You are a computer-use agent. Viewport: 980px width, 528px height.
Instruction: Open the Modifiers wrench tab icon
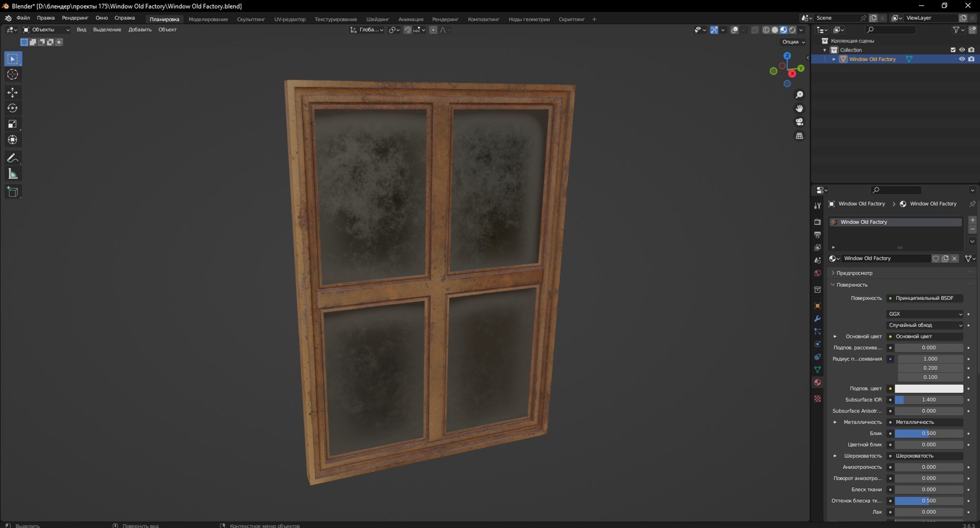tap(818, 319)
